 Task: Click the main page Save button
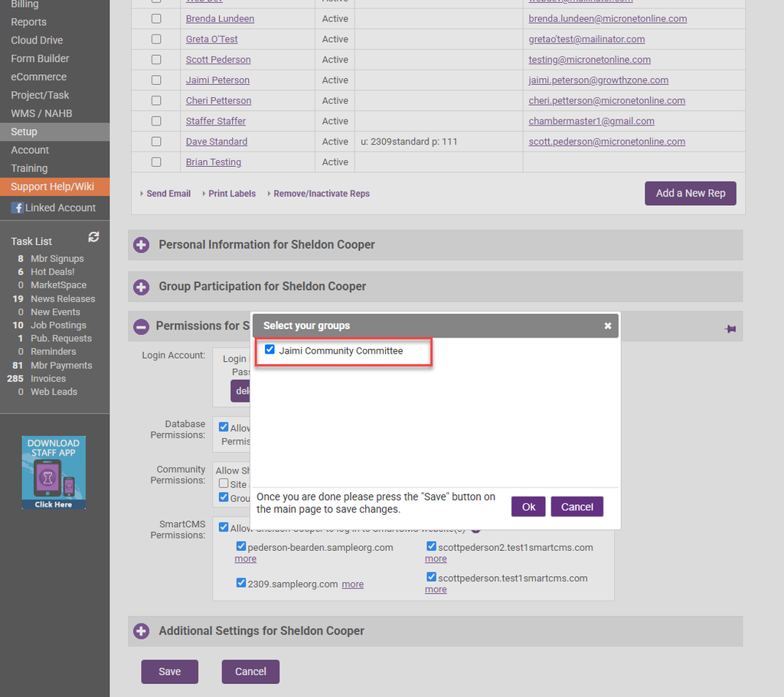(x=169, y=672)
